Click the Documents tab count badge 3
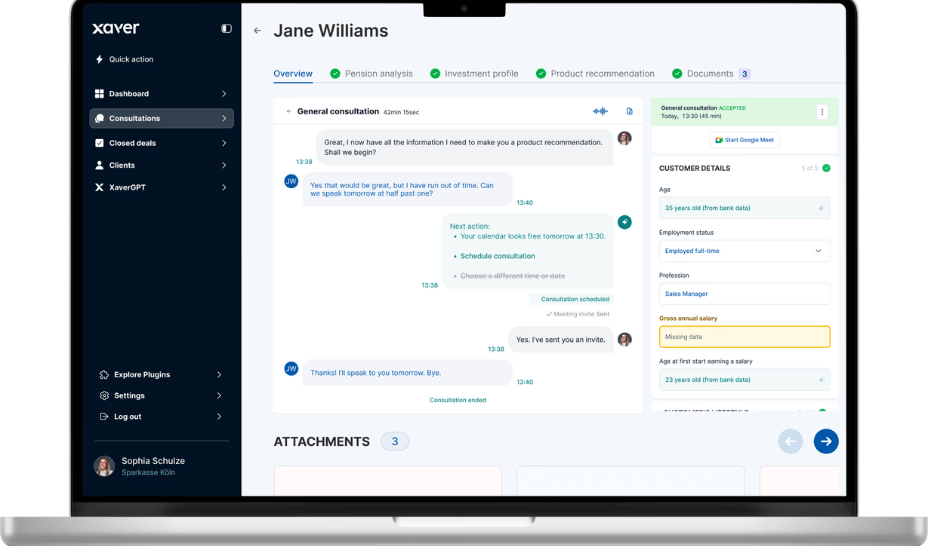Image resolution: width=928 pixels, height=546 pixels. pyautogui.click(x=745, y=74)
